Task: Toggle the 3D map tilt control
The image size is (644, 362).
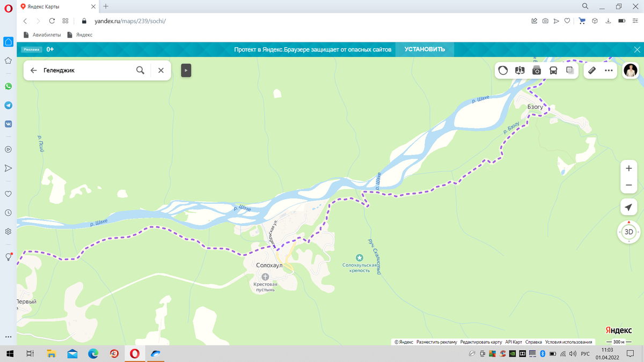Action: click(x=629, y=232)
